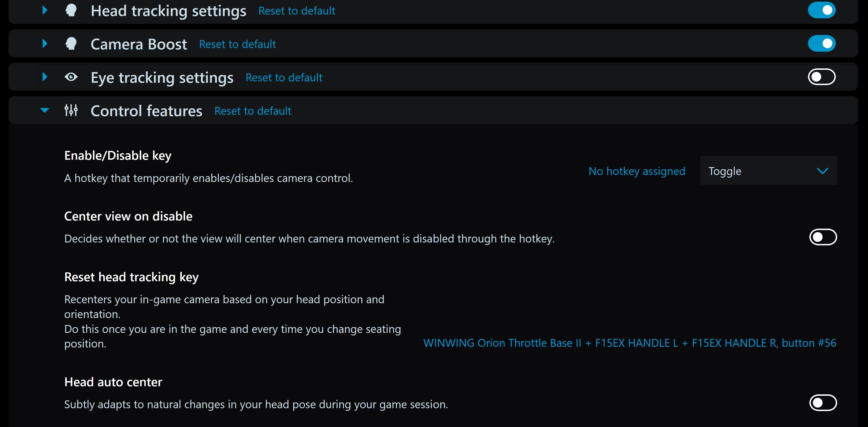
Task: Turn on Head auto center switch
Action: pyautogui.click(x=823, y=403)
